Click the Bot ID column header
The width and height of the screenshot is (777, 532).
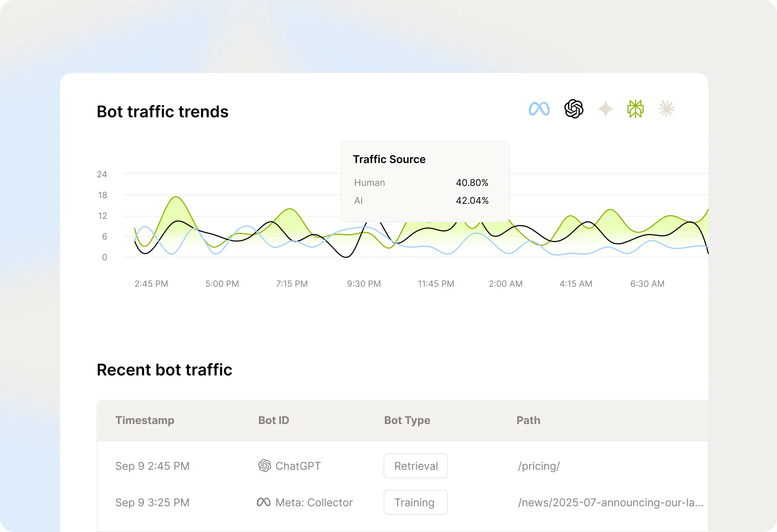(x=274, y=420)
